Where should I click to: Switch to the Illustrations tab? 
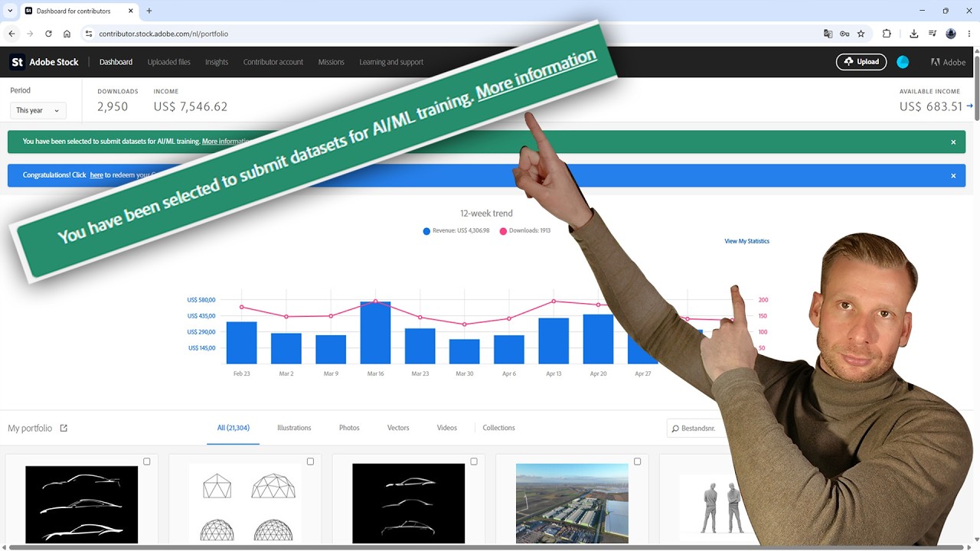tap(294, 428)
